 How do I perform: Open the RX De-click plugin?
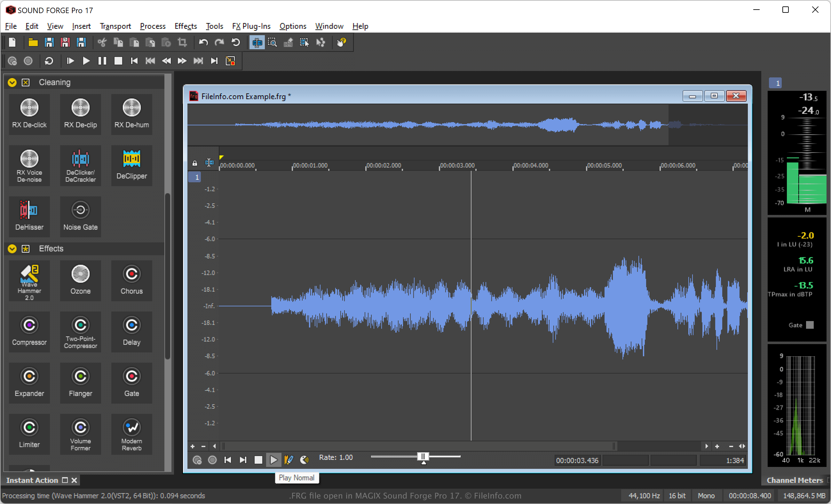(29, 114)
